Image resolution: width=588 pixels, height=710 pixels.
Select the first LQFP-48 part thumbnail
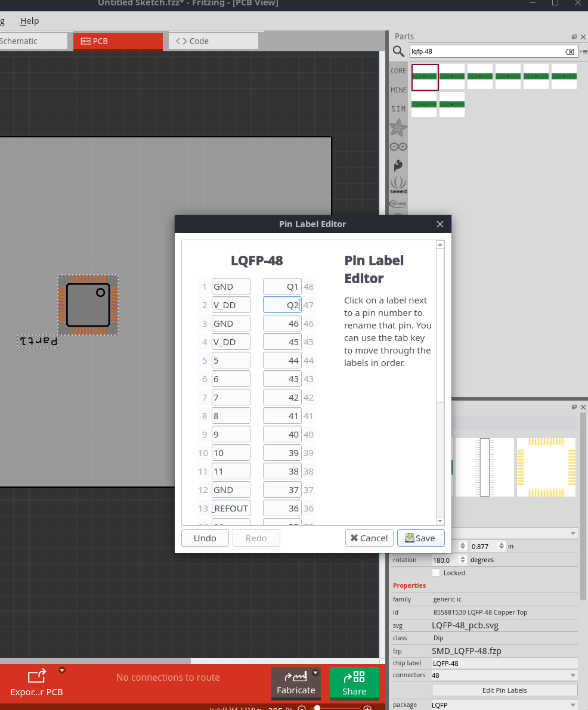pos(425,77)
